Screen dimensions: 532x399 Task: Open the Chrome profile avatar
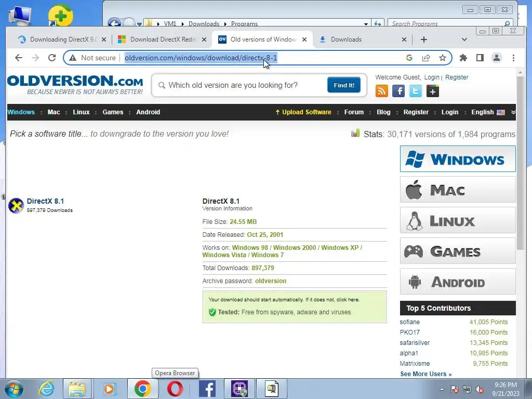[x=496, y=58]
